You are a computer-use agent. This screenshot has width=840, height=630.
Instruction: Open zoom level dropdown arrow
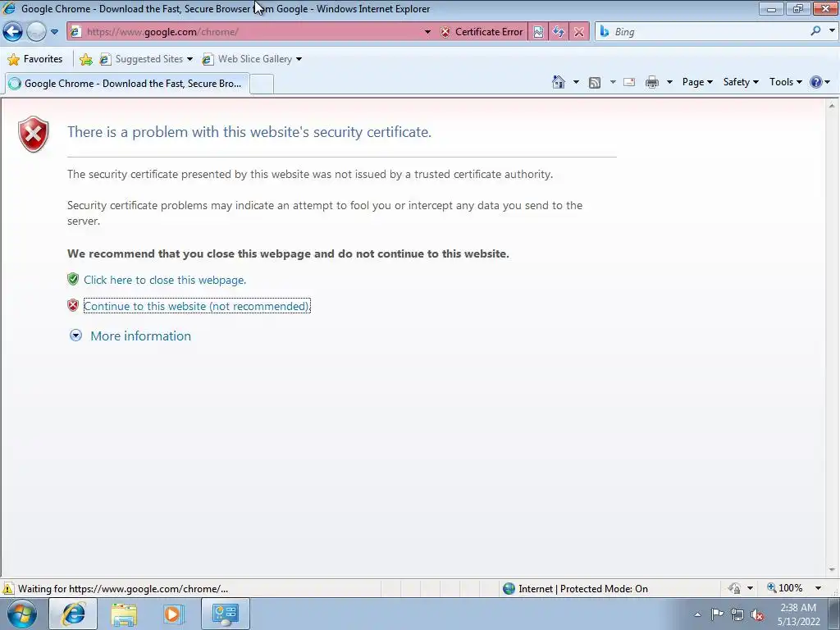point(818,588)
